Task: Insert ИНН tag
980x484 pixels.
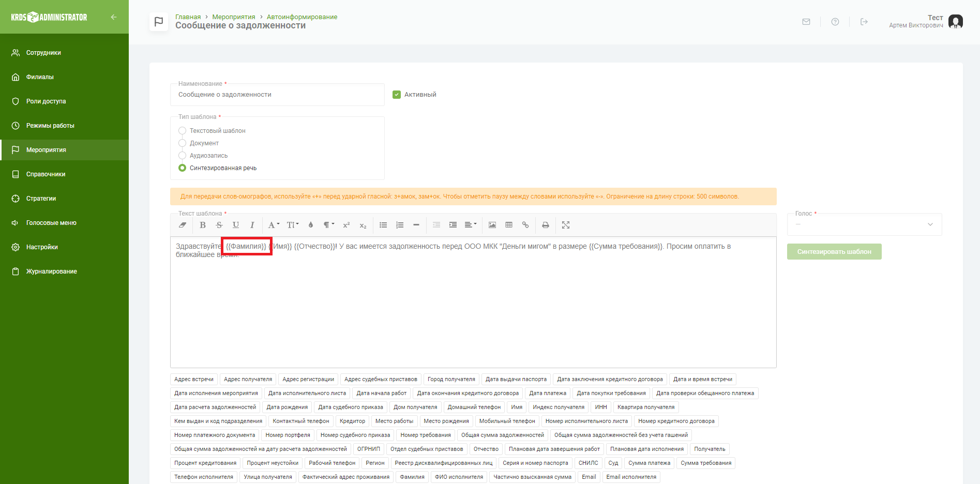Action: (x=601, y=407)
